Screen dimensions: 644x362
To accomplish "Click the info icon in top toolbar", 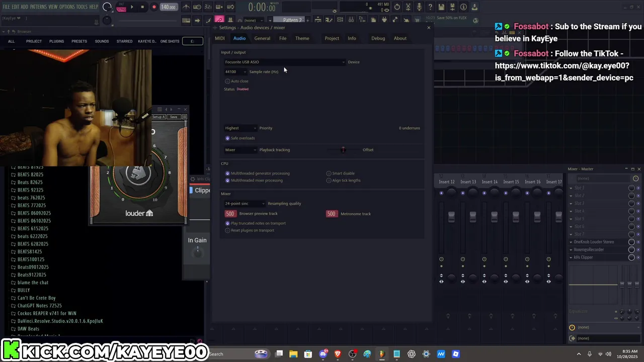I will click(463, 7).
